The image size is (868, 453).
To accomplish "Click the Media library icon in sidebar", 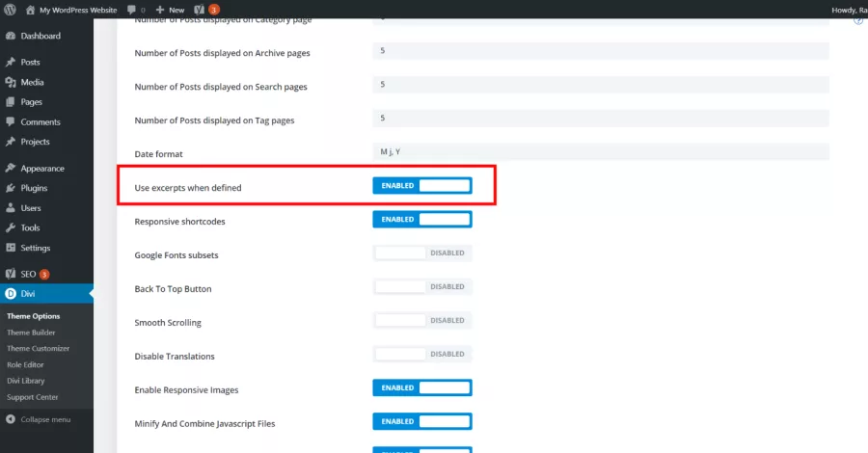I will coord(11,82).
